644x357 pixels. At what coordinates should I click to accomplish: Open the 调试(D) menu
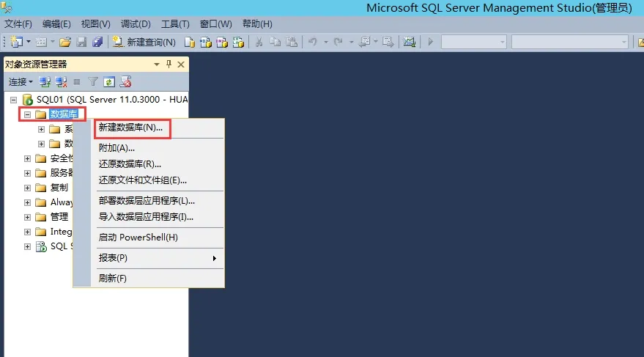pyautogui.click(x=136, y=24)
